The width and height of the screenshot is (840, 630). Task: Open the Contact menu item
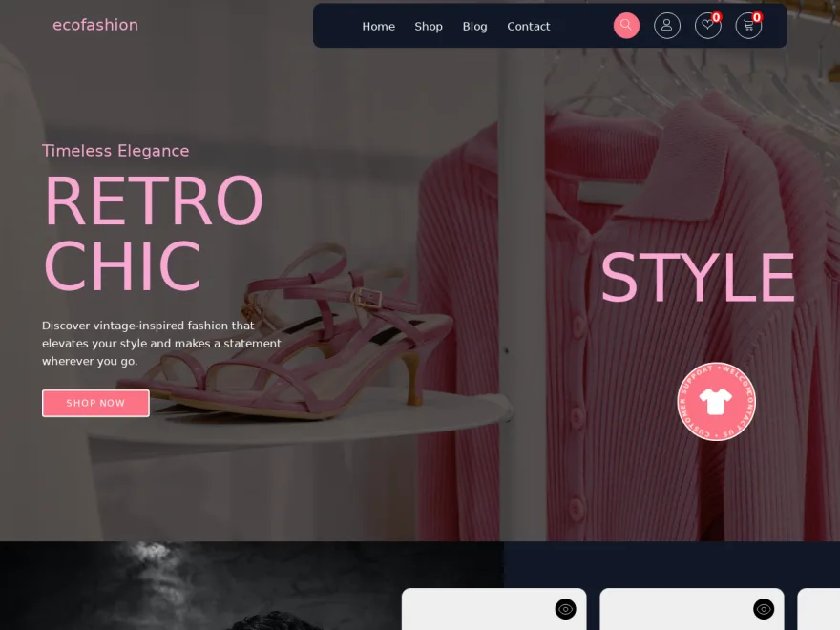click(x=528, y=27)
